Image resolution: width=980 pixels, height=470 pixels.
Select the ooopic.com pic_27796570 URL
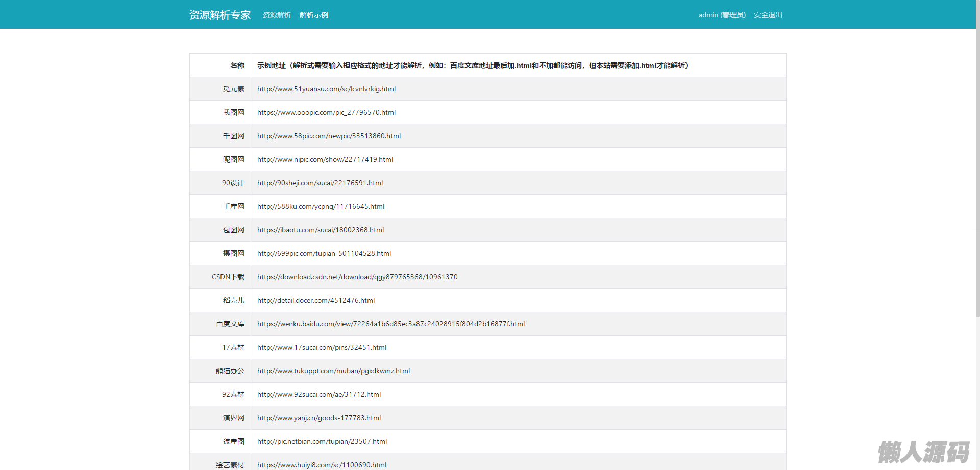[327, 112]
